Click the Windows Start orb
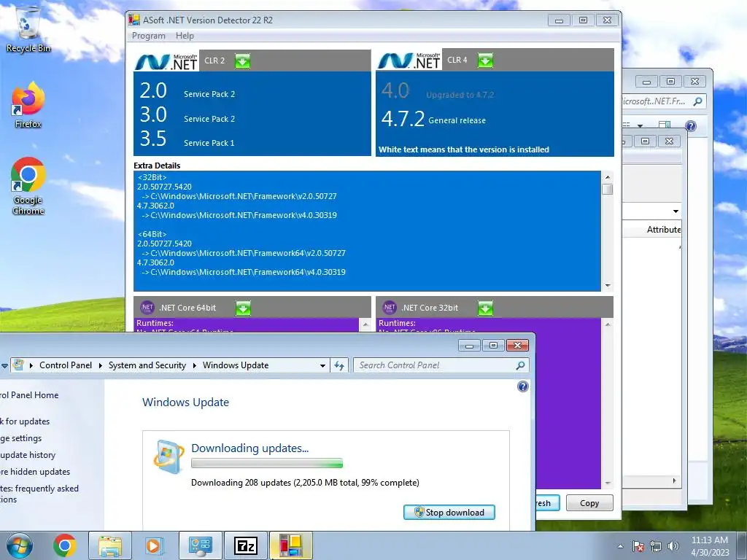The image size is (747, 560). coord(20,545)
